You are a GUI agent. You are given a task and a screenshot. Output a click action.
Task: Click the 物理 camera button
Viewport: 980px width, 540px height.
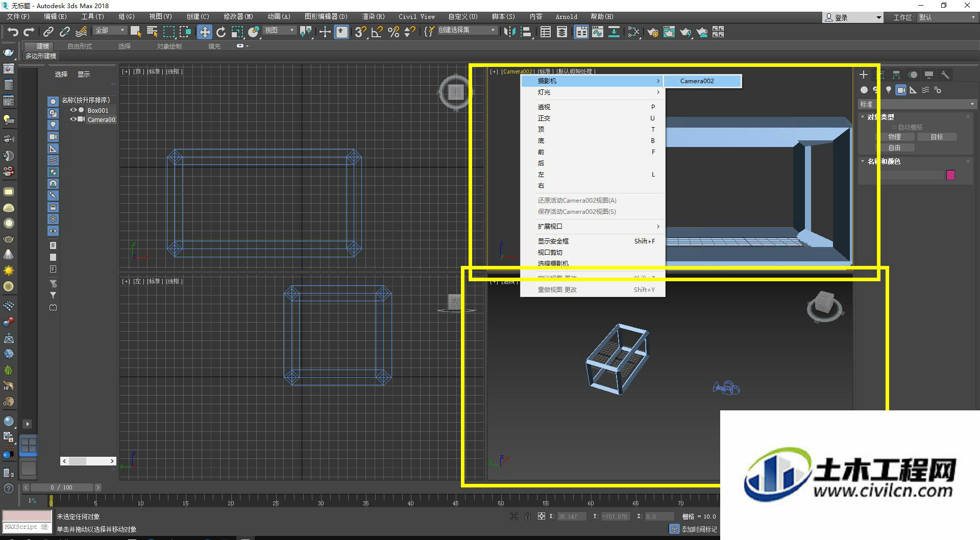pyautogui.click(x=894, y=137)
